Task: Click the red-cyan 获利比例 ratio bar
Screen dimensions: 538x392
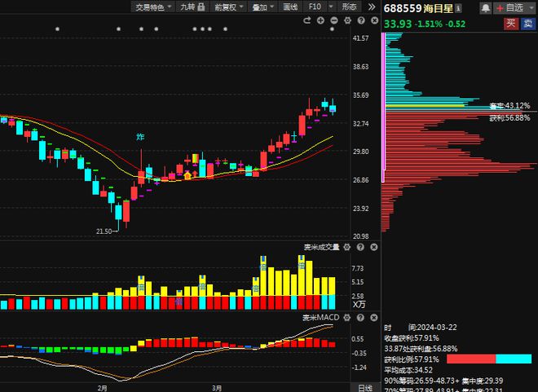Action: tap(489, 359)
